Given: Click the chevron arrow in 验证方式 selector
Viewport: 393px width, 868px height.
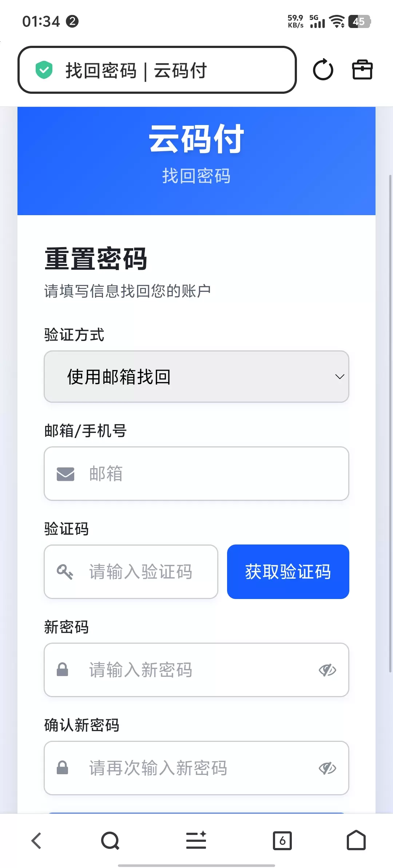Looking at the screenshot, I should pyautogui.click(x=340, y=377).
